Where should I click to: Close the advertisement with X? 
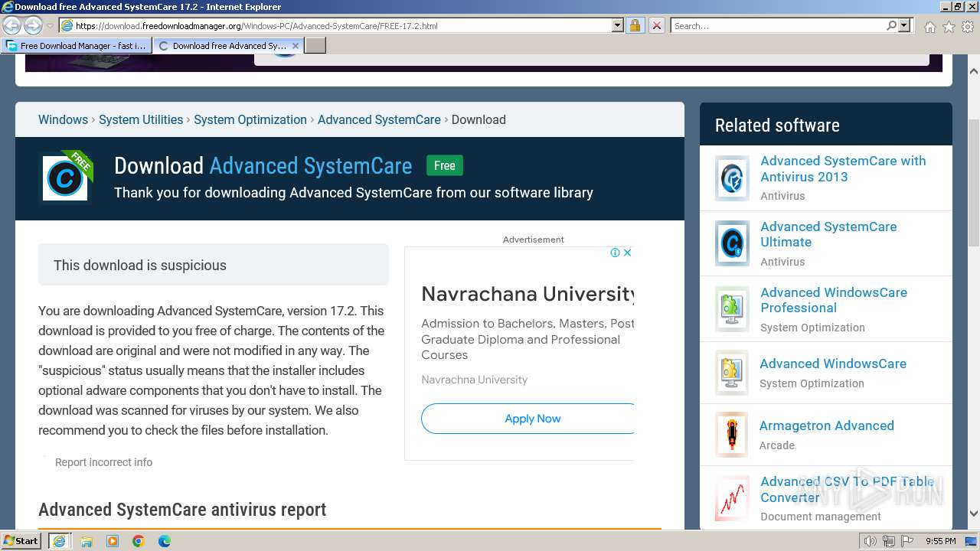pos(627,253)
